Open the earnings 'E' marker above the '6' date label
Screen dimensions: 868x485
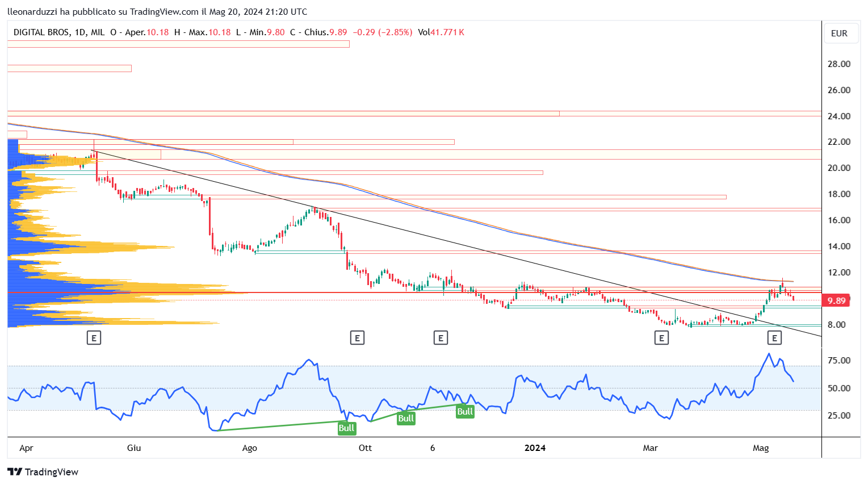[441, 338]
